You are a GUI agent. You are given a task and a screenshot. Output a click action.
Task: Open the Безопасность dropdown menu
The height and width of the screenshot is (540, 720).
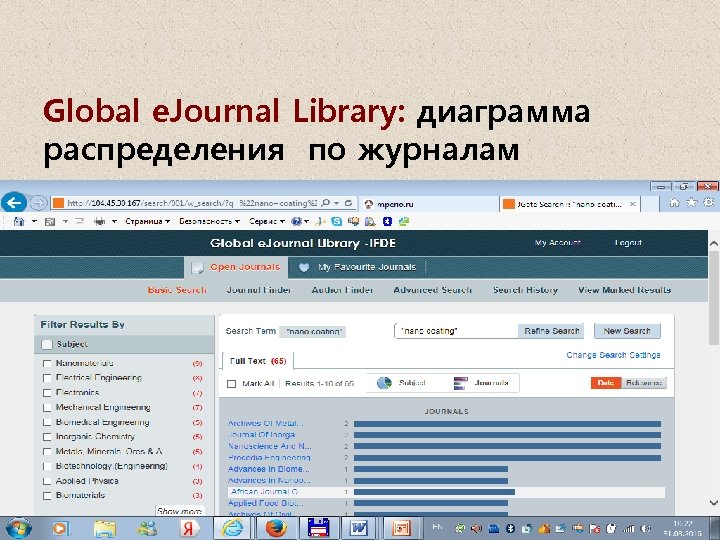point(209,221)
